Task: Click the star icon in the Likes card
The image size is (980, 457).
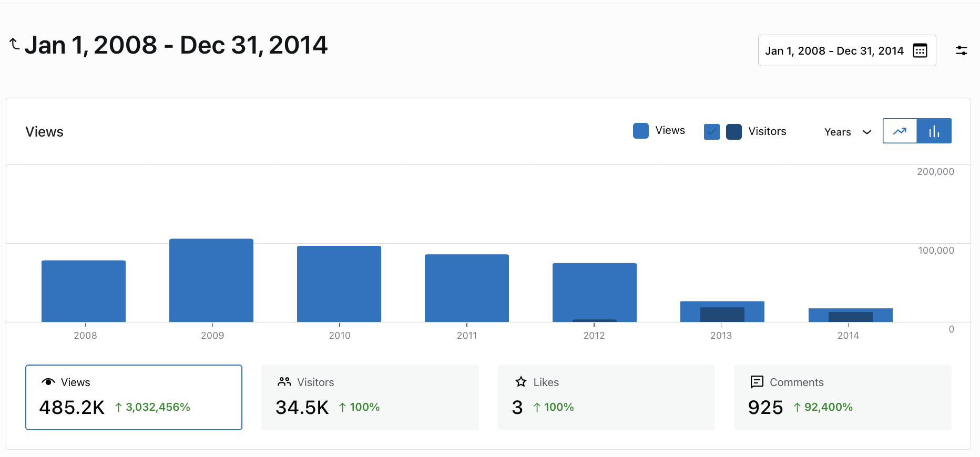Action: [x=521, y=382]
